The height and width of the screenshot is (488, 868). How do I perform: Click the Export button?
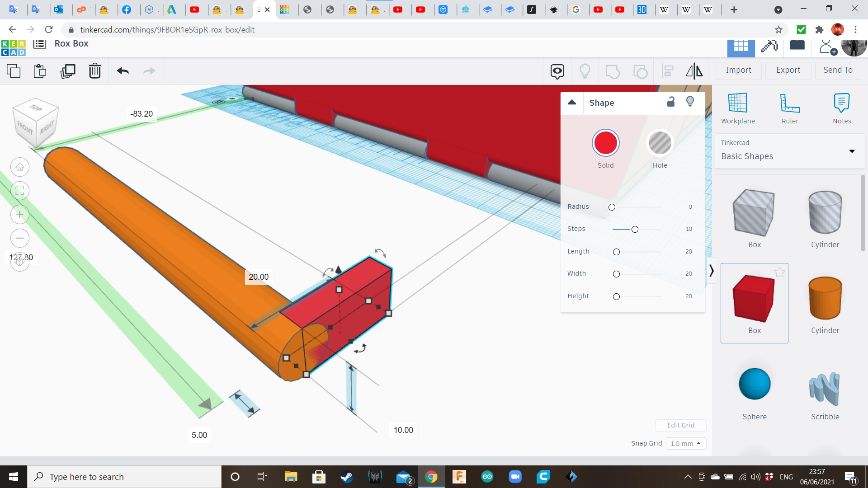pyautogui.click(x=788, y=70)
